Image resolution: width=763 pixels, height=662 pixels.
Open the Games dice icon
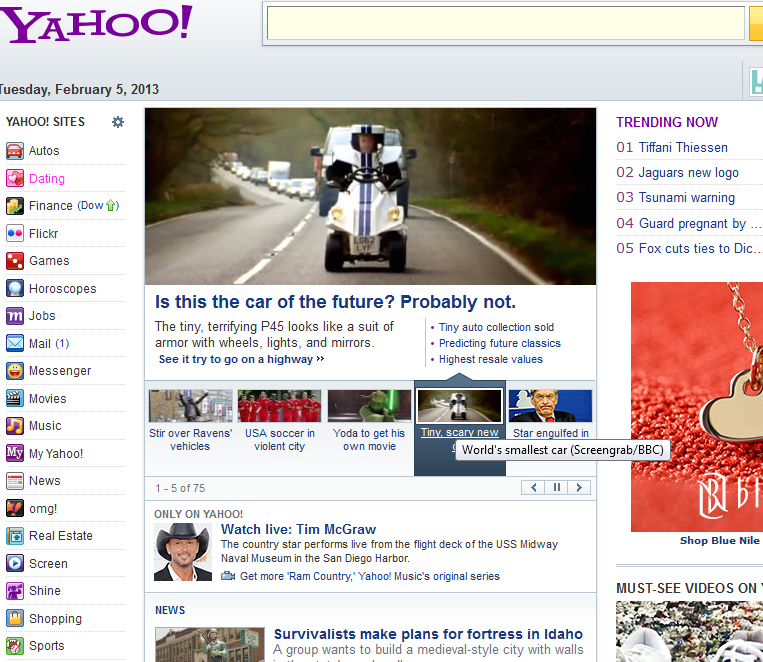[x=15, y=261]
